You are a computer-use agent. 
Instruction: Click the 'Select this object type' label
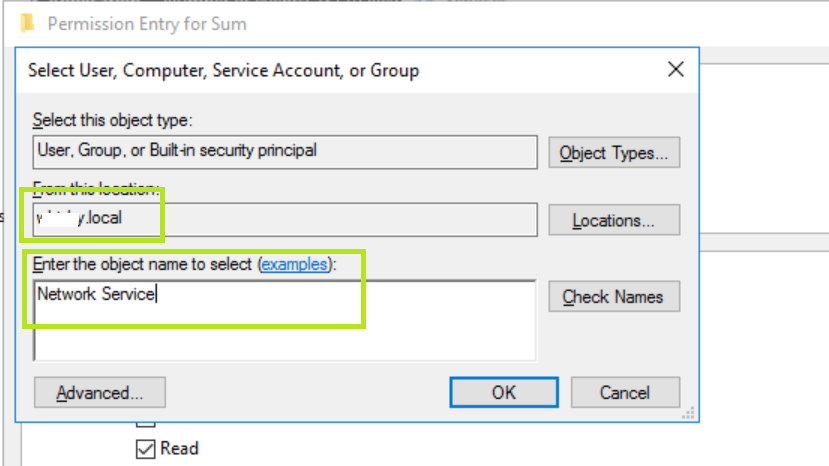(x=112, y=121)
